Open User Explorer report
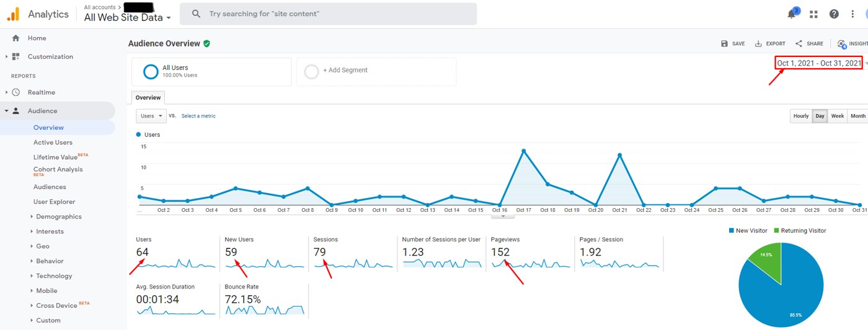Viewport: 868px width, 330px height. (x=54, y=202)
